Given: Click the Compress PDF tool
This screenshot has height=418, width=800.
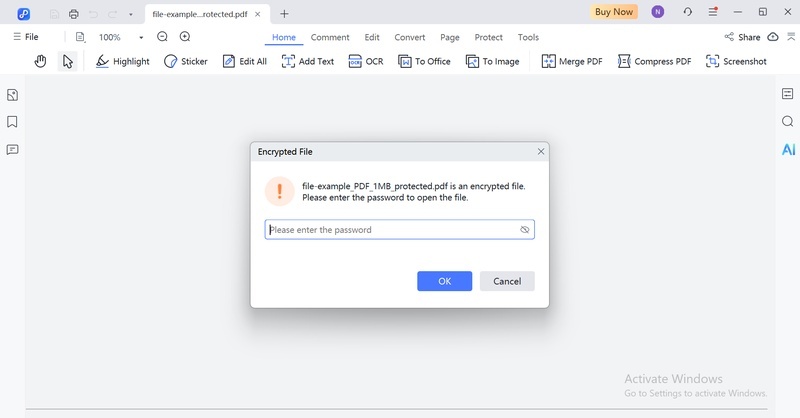Looking at the screenshot, I should [655, 61].
